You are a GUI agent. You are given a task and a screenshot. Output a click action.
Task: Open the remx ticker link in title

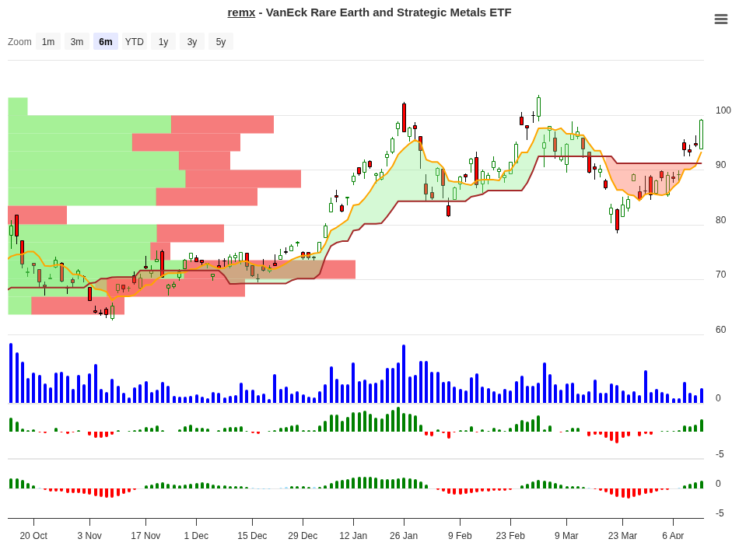241,12
